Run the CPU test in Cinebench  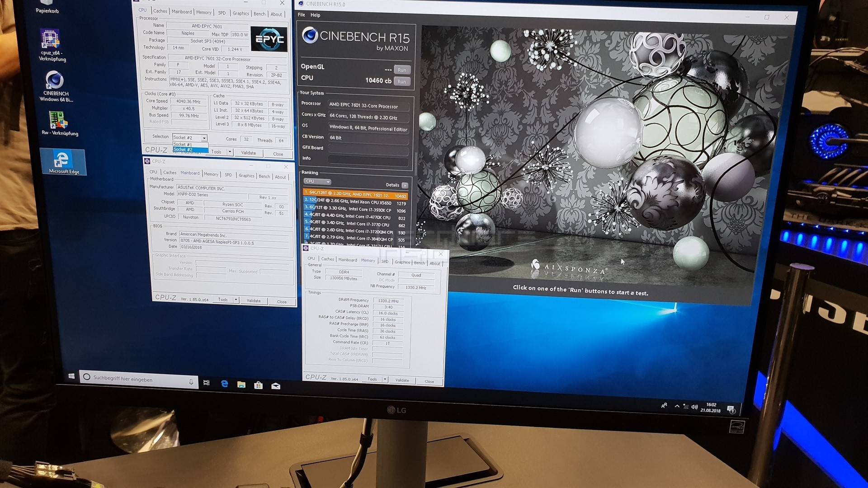point(402,82)
